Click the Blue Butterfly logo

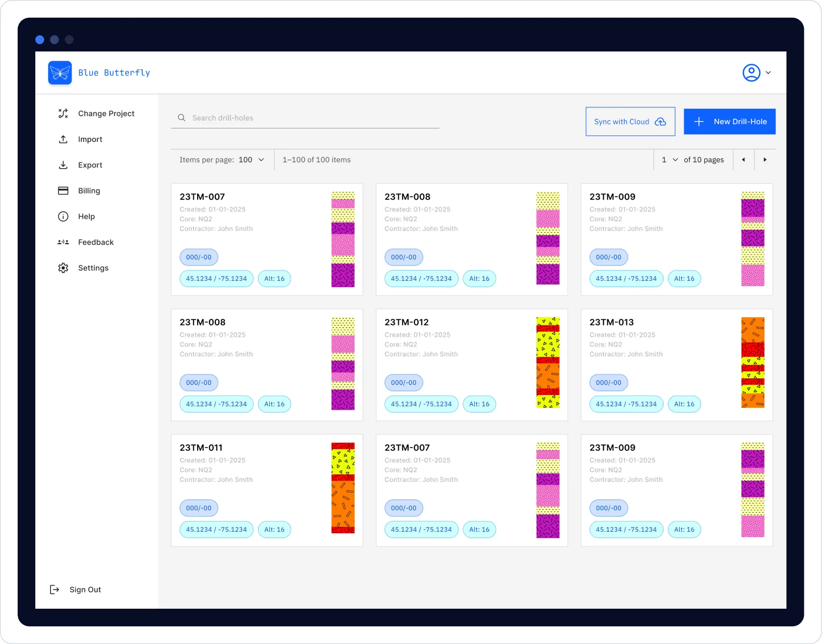coord(59,73)
